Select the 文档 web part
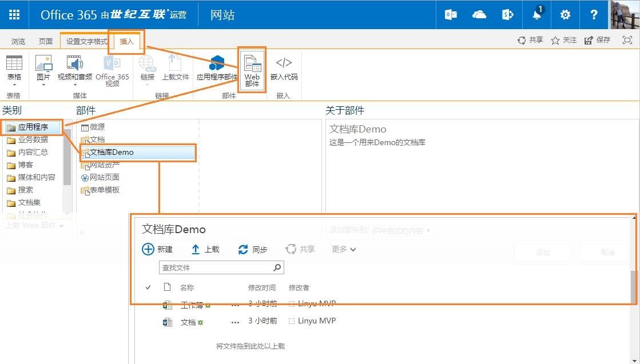 [x=93, y=140]
